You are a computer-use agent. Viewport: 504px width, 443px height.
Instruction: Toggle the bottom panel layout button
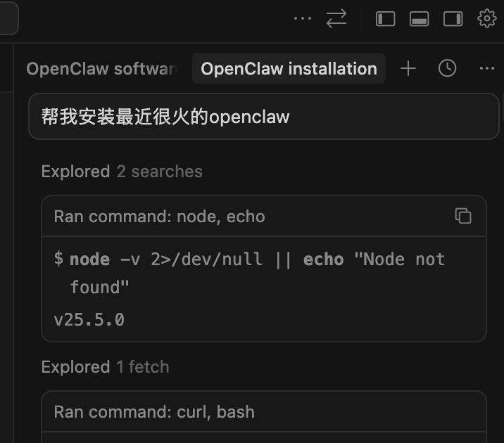[x=420, y=19]
